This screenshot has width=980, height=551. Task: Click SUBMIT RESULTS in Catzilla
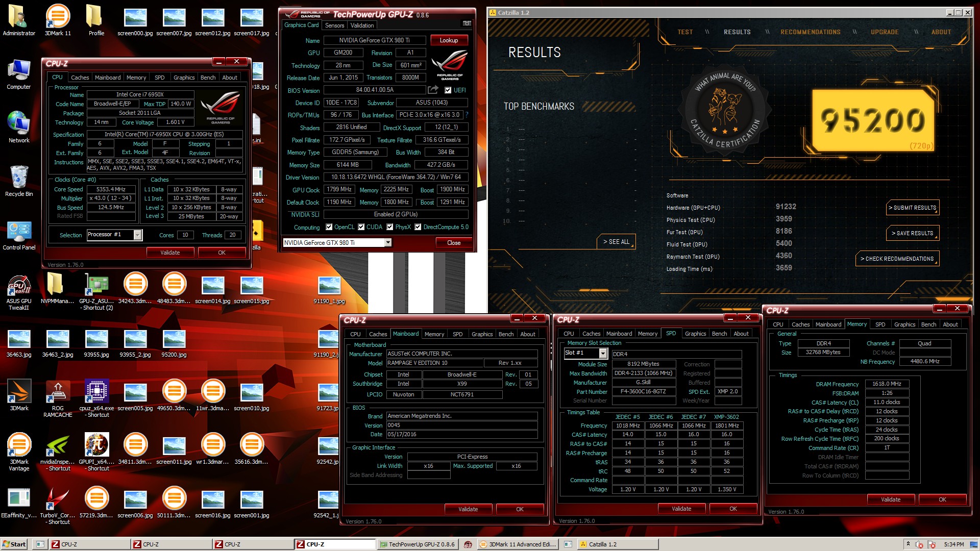pyautogui.click(x=913, y=208)
